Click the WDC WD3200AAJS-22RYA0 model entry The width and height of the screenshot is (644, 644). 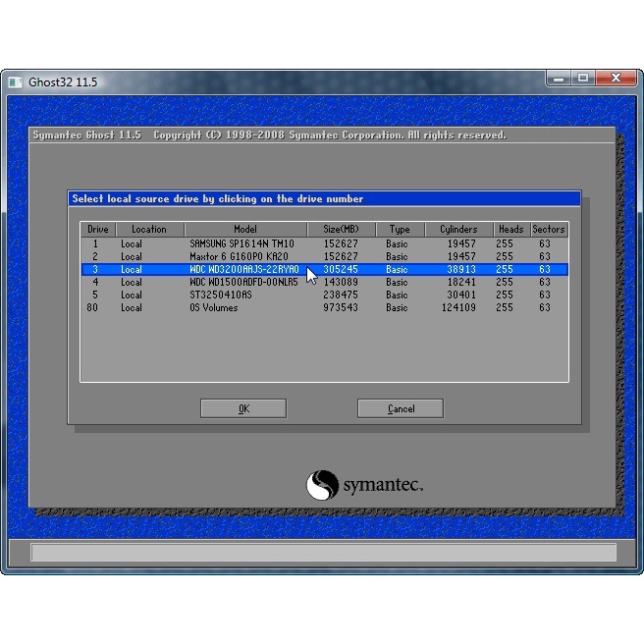(244, 269)
